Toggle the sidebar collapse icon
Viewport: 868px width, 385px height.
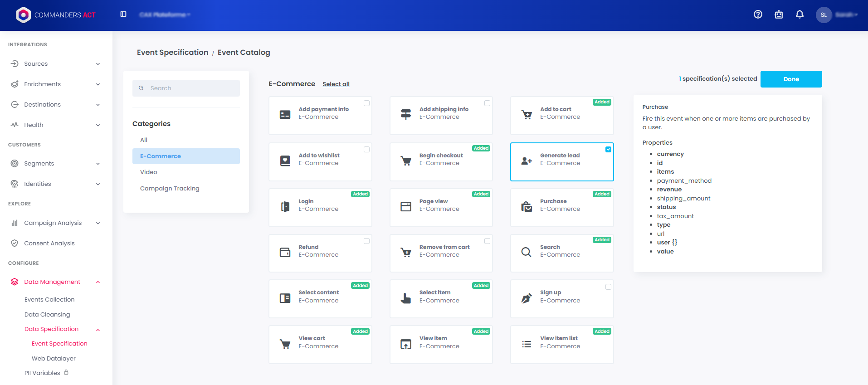coord(123,15)
